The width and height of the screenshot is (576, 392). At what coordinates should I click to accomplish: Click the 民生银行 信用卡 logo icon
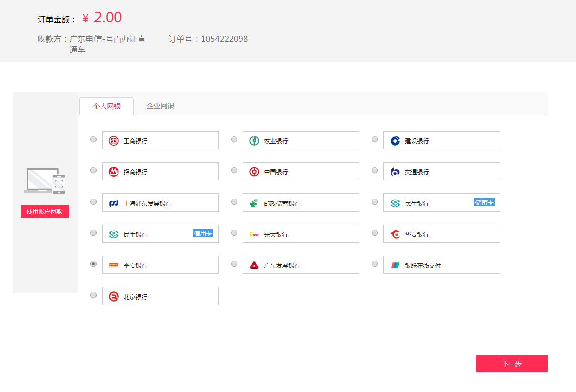114,234
